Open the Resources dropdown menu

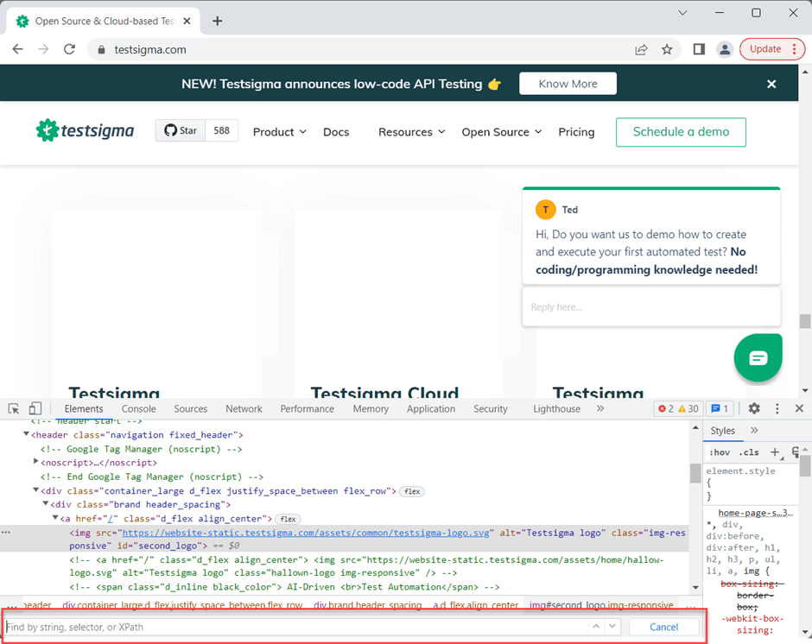[412, 132]
